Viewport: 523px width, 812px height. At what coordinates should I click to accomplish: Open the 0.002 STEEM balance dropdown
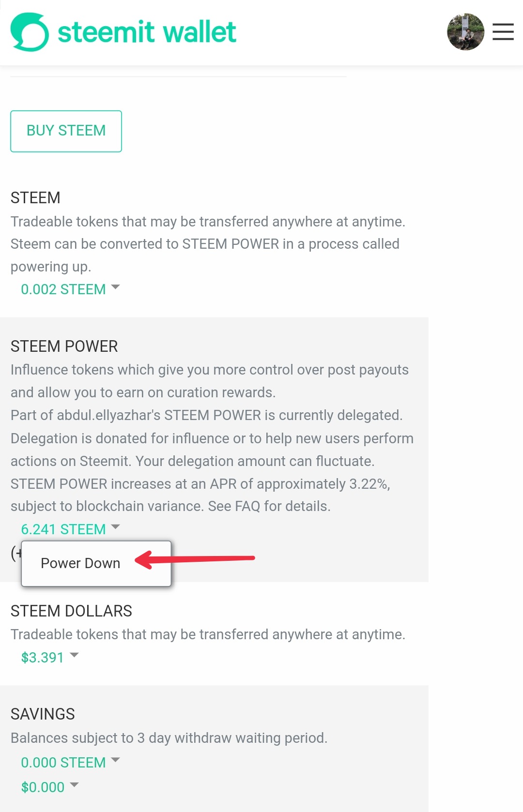coord(63,289)
